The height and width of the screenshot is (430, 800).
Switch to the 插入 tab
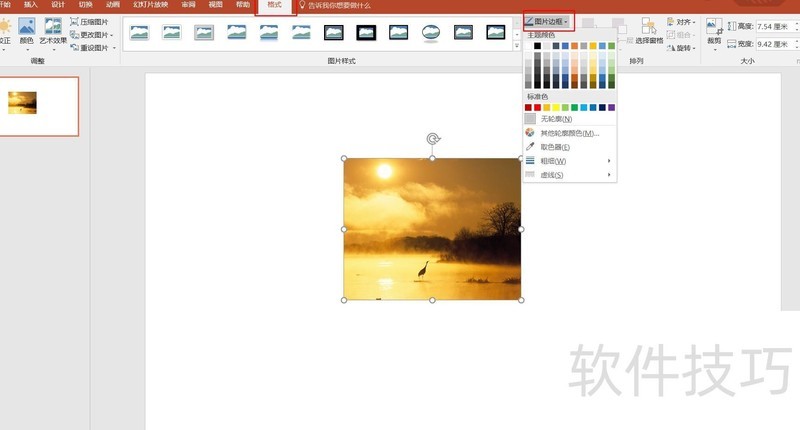point(31,5)
